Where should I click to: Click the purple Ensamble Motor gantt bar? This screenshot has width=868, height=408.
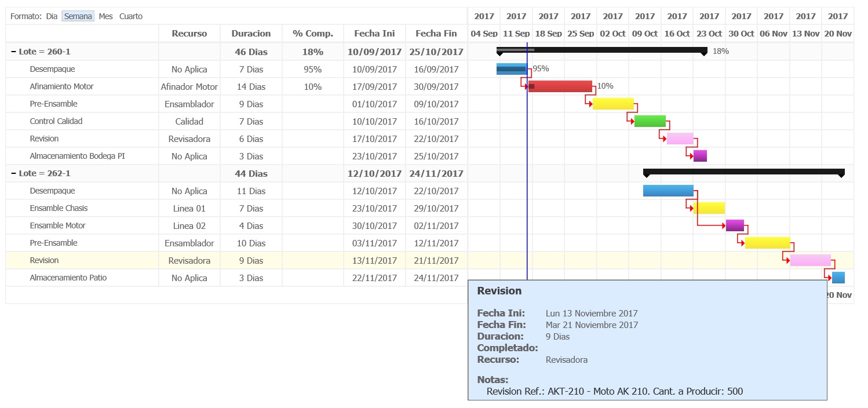click(x=735, y=225)
